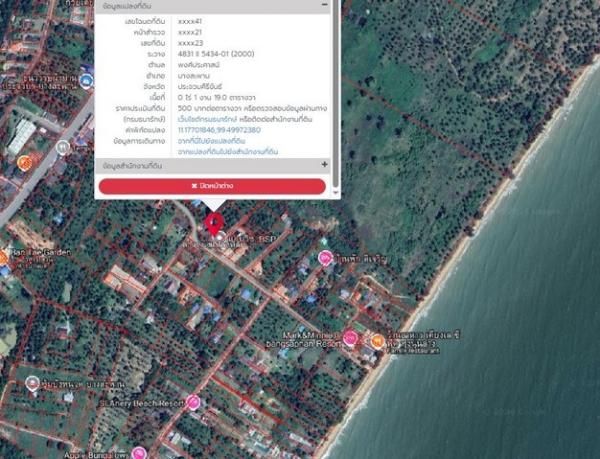Image resolution: width=600 pixels, height=459 pixels.
Task: Click the bangsaphan Resort map label
Action: pyautogui.click(x=303, y=343)
